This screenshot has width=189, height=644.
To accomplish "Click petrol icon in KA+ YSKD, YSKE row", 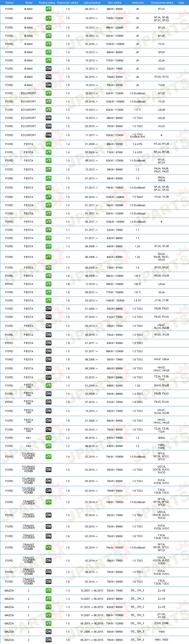I will click(49, 446).
